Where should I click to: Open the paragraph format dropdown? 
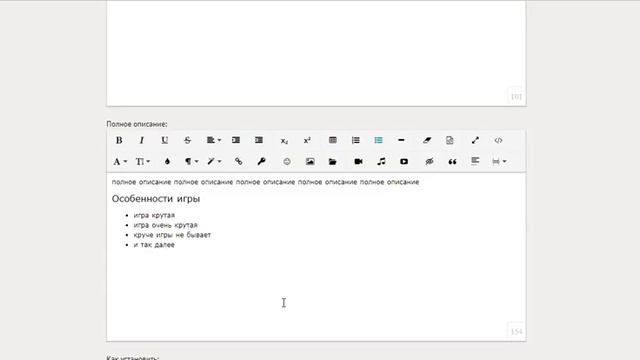[191, 162]
